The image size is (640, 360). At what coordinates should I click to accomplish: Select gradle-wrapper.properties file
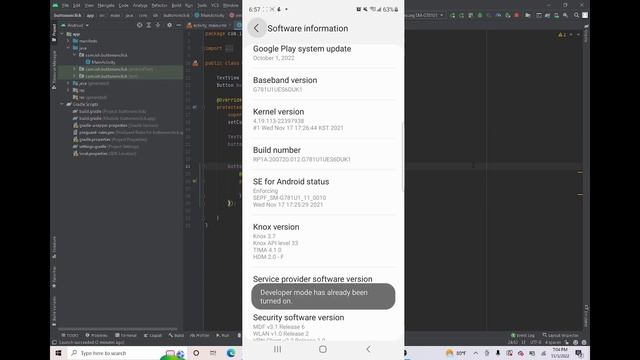click(x=116, y=125)
